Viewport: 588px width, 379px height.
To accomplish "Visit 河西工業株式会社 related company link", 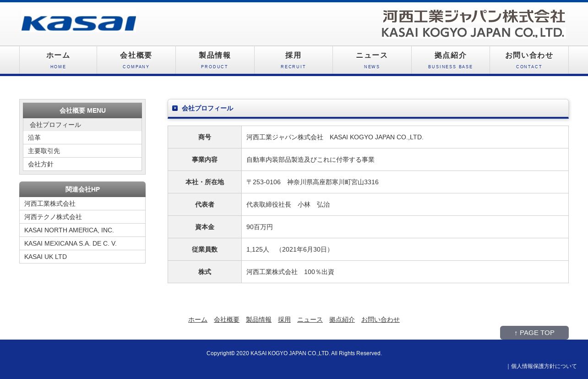I will click(x=82, y=203).
